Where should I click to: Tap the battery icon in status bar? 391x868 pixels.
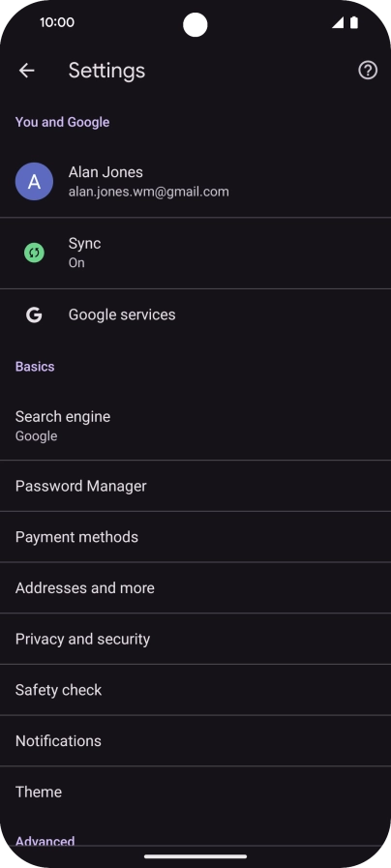[x=354, y=22]
